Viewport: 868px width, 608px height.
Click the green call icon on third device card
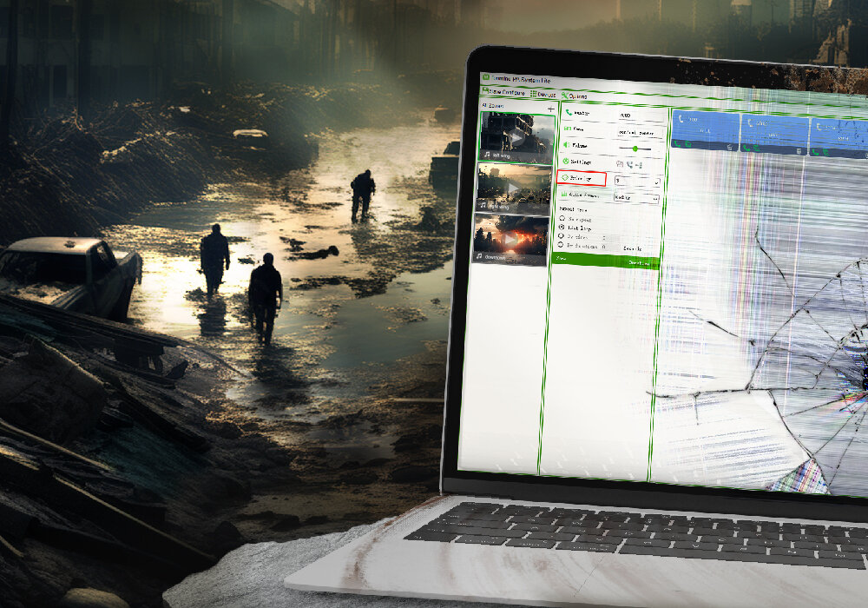point(815,152)
